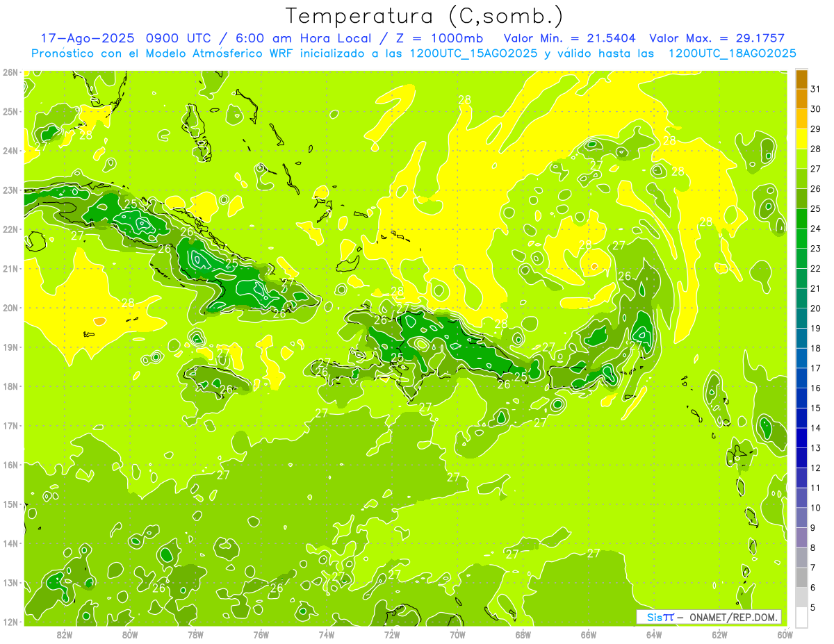Click the 'Valor Min. = 21.5404' text

571,38
